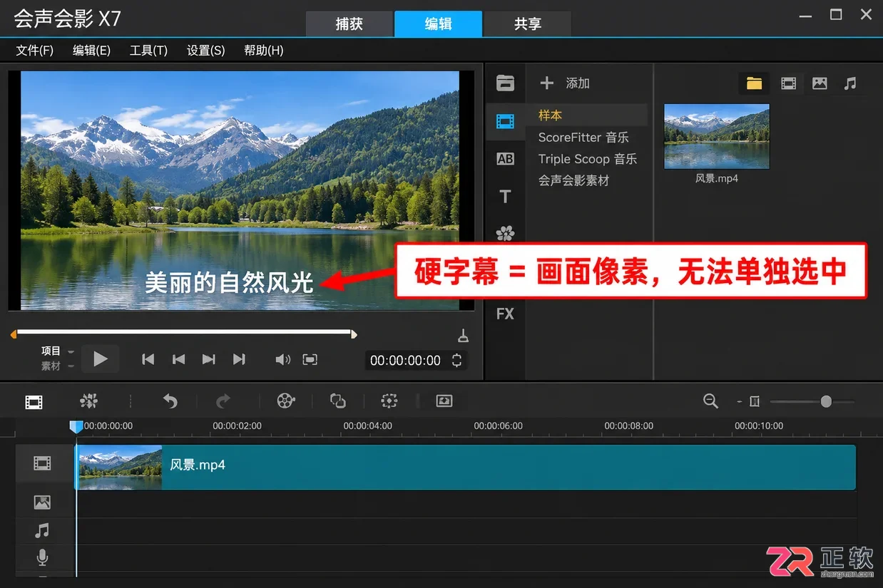Open the 帮助(H) menu

263,50
